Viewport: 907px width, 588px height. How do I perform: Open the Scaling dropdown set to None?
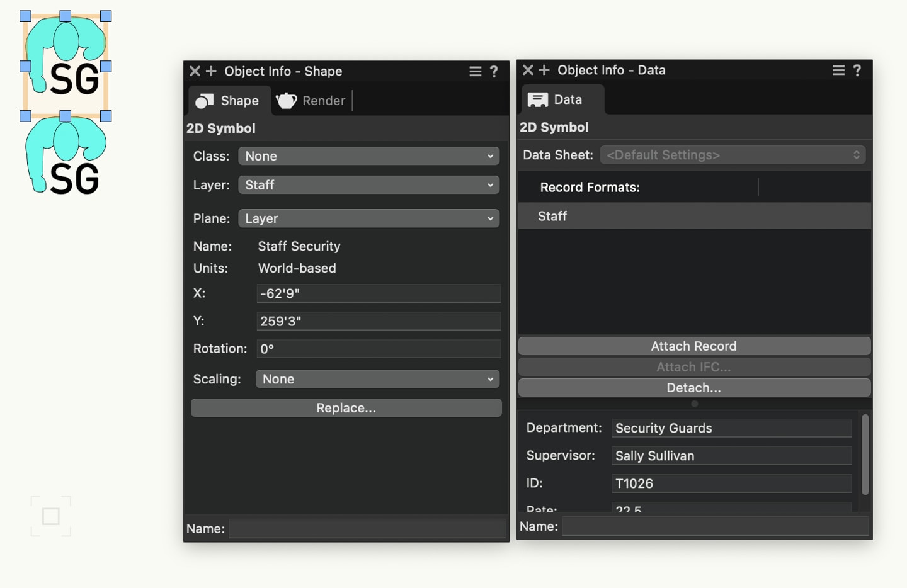[378, 379]
